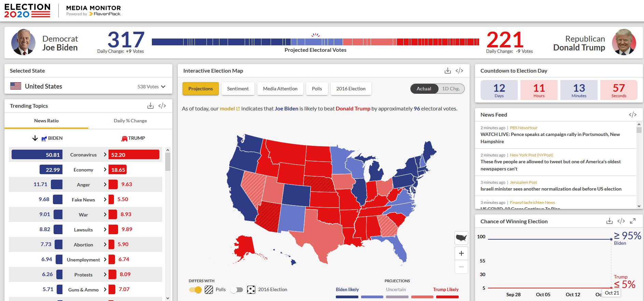Download the Chance of Winning chart
Screen dimensions: 644x301
tap(609, 221)
